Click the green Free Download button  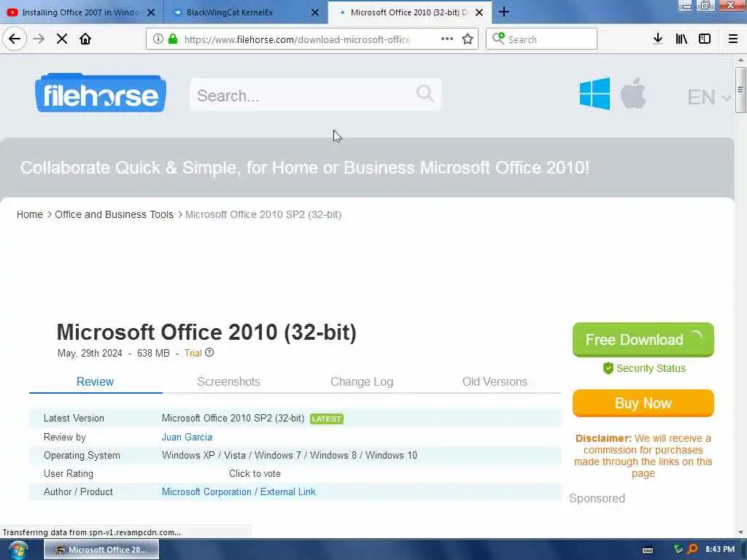tap(643, 340)
